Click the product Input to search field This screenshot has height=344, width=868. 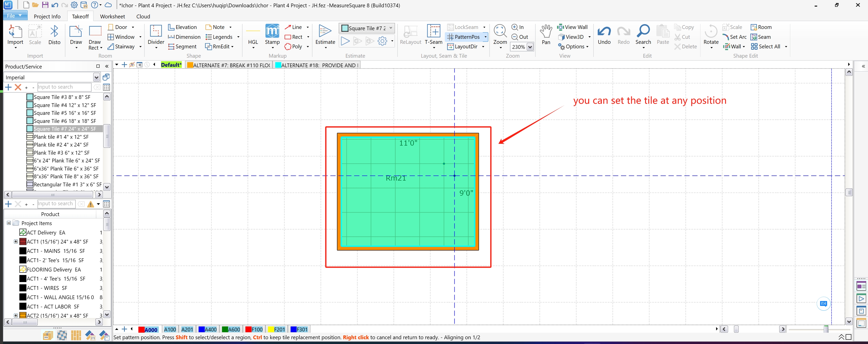click(64, 87)
